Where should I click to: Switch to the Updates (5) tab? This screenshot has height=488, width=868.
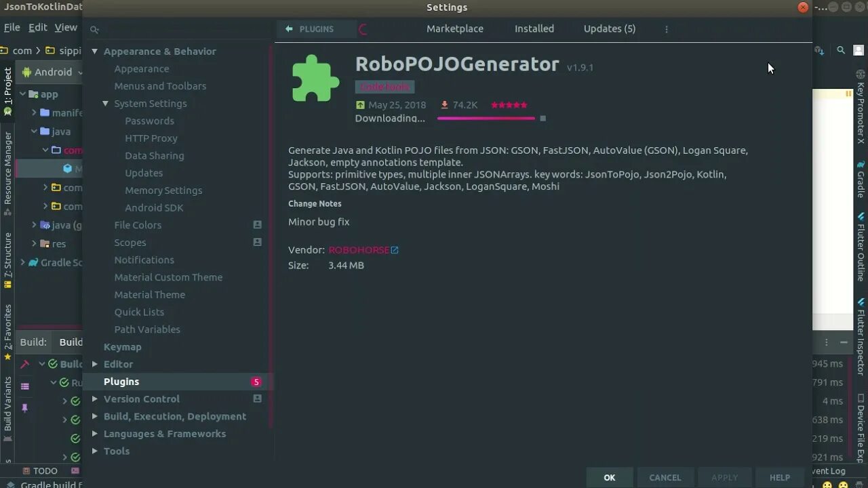610,29
